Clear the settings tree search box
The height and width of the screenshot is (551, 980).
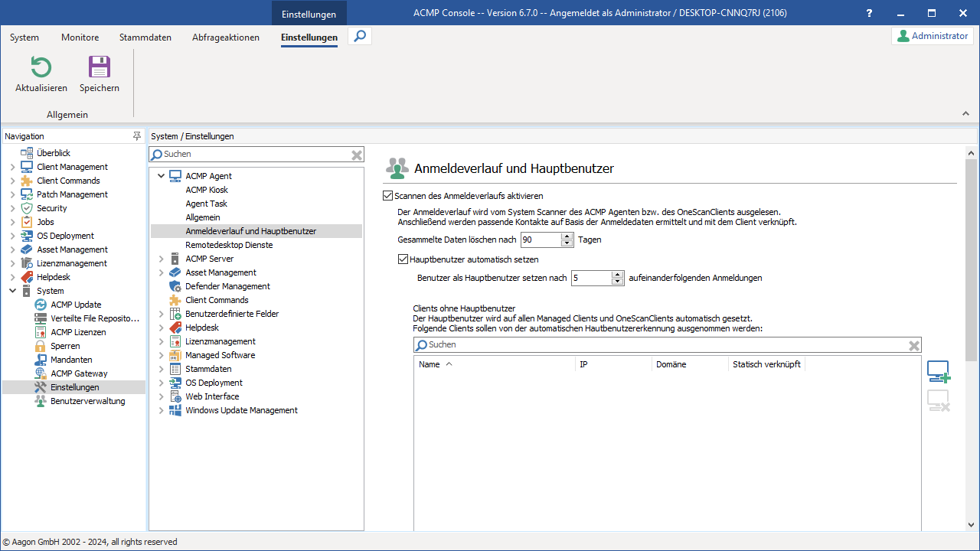tap(357, 155)
